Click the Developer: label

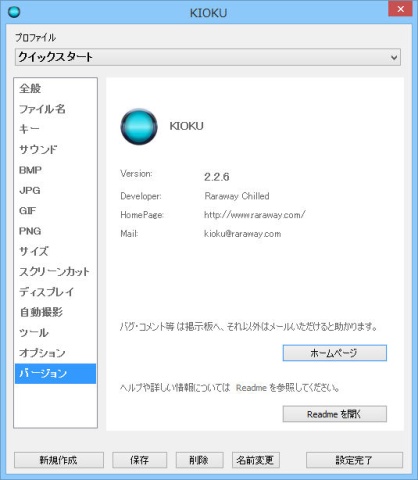pos(141,196)
